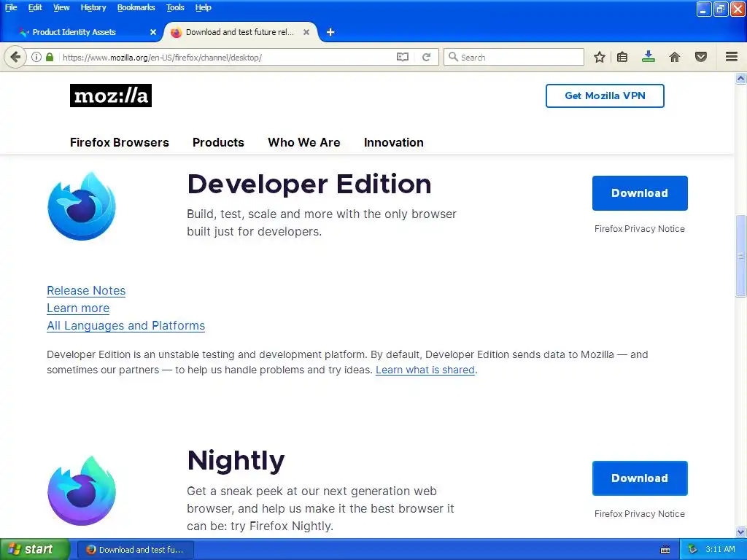Select the Firefox taskbar button
Image resolution: width=747 pixels, height=560 pixels.
pyautogui.click(x=136, y=550)
